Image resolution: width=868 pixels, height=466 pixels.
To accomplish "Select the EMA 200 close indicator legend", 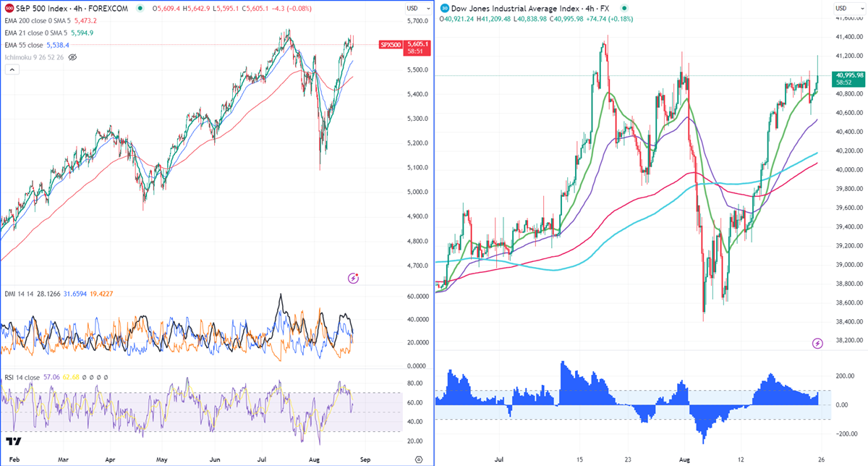I will point(49,21).
